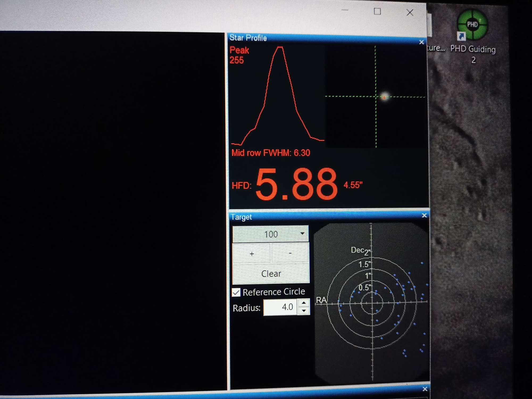This screenshot has height=399, width=532.
Task: Click the RA axis label on target plot
Action: pyautogui.click(x=321, y=300)
